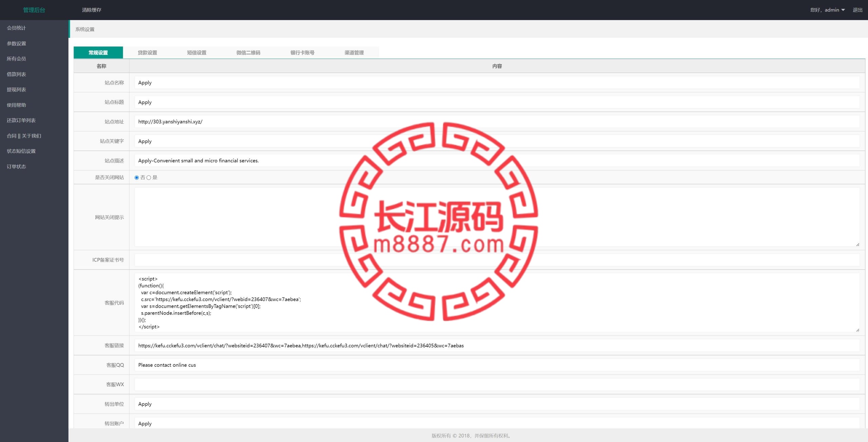Click the 退出 logout link
This screenshot has height=442, width=868.
(857, 10)
